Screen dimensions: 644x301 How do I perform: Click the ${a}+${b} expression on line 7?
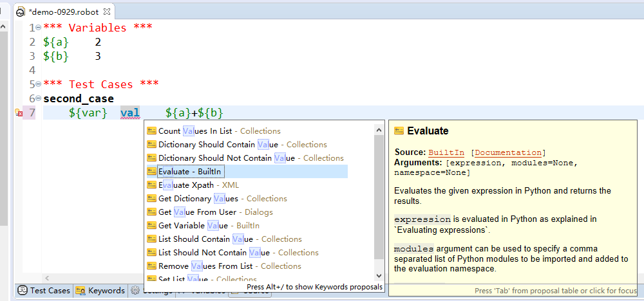[x=194, y=113]
